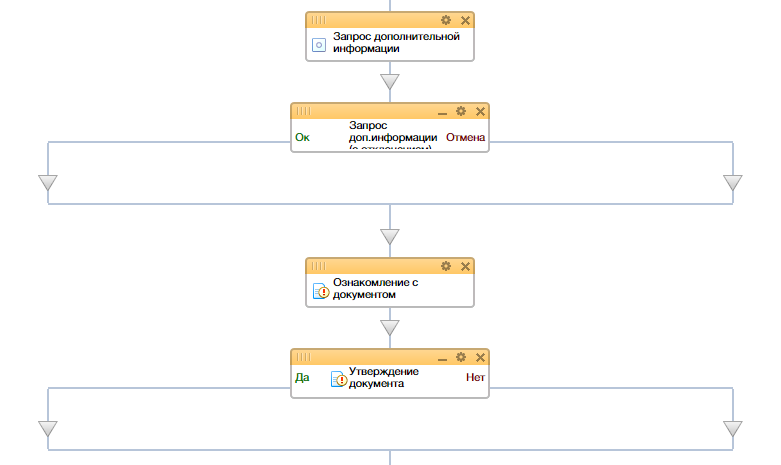781x465 pixels.
Task: Open settings gear of Запрос доп.информации block
Action: [x=461, y=111]
